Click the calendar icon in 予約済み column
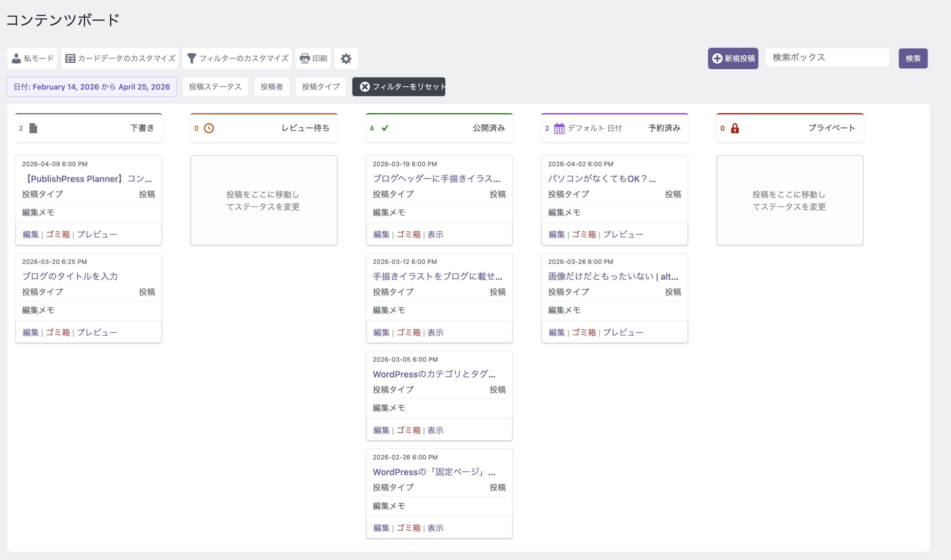This screenshot has height=560, width=951. pos(559,128)
